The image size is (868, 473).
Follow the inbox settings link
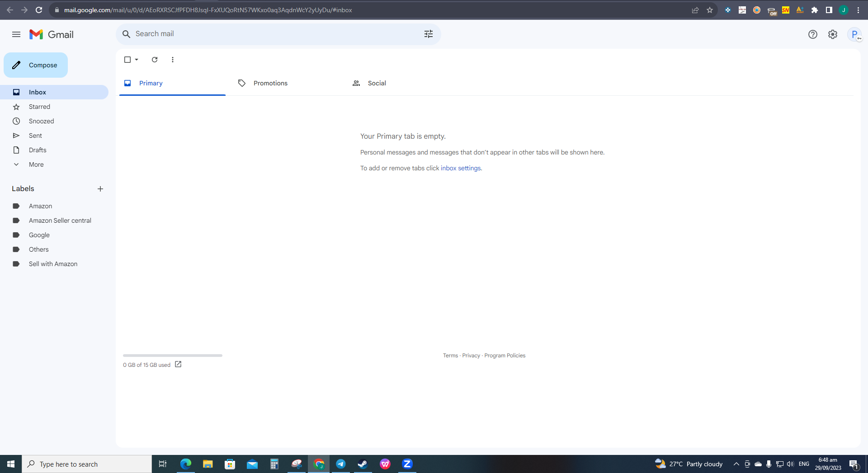(461, 168)
